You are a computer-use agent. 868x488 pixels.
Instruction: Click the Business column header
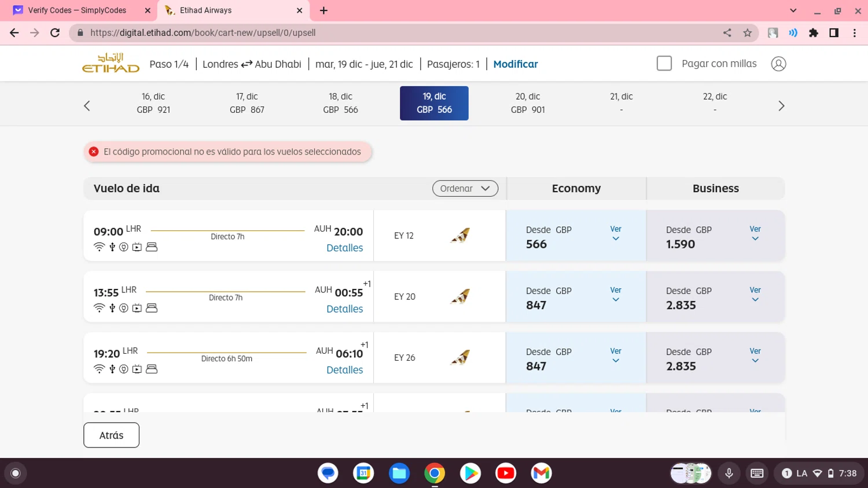click(716, 188)
